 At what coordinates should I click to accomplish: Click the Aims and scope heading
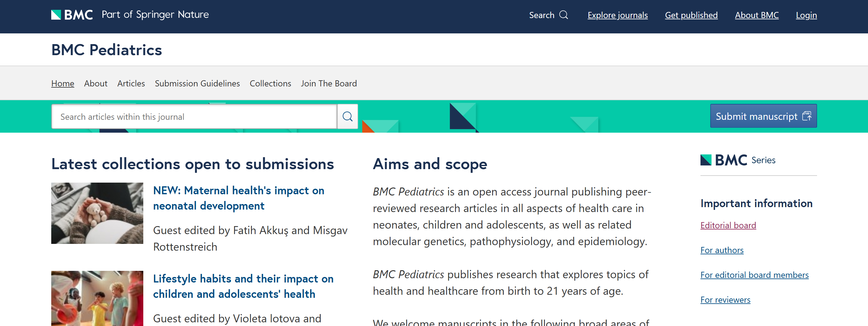430,164
